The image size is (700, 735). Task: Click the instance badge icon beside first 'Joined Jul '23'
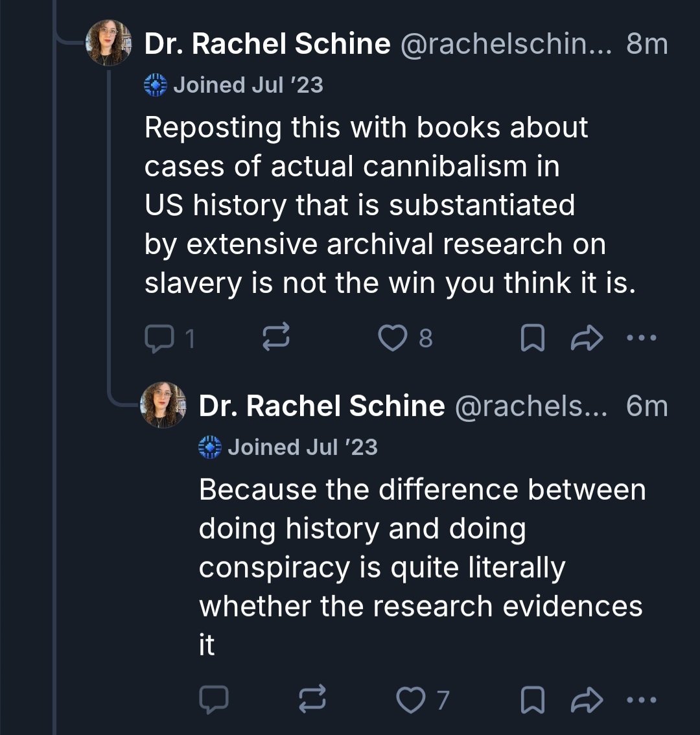156,85
